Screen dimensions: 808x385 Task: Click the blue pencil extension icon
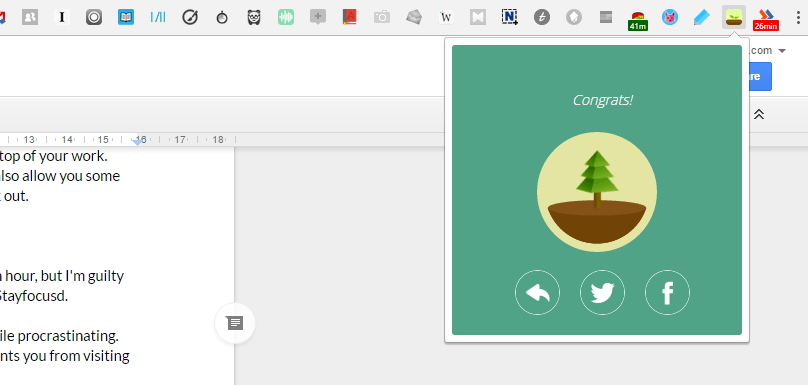pos(701,18)
